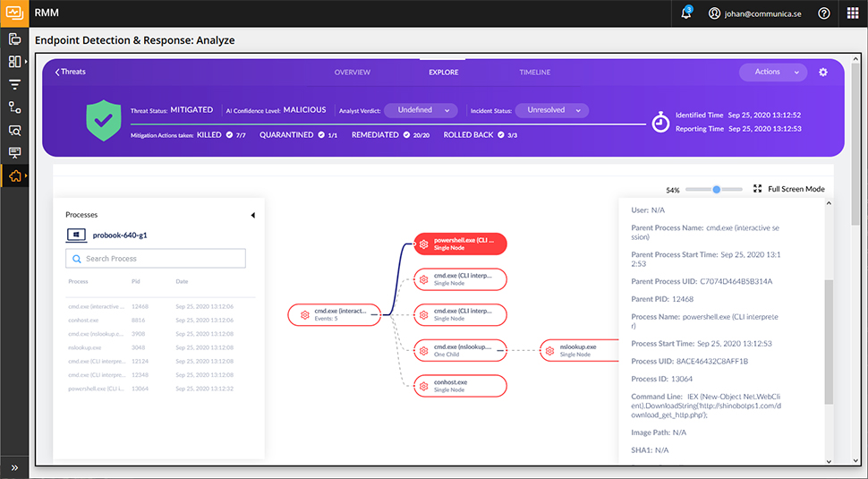The height and width of the screenshot is (479, 868).
Task: Click the identified time clock icon
Action: click(x=660, y=123)
